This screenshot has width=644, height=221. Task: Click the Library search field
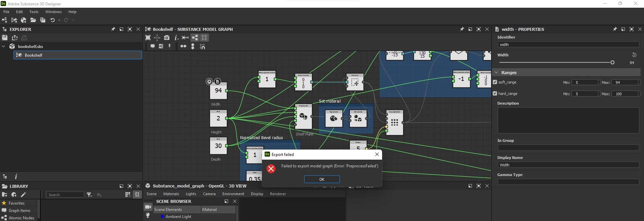65,195
